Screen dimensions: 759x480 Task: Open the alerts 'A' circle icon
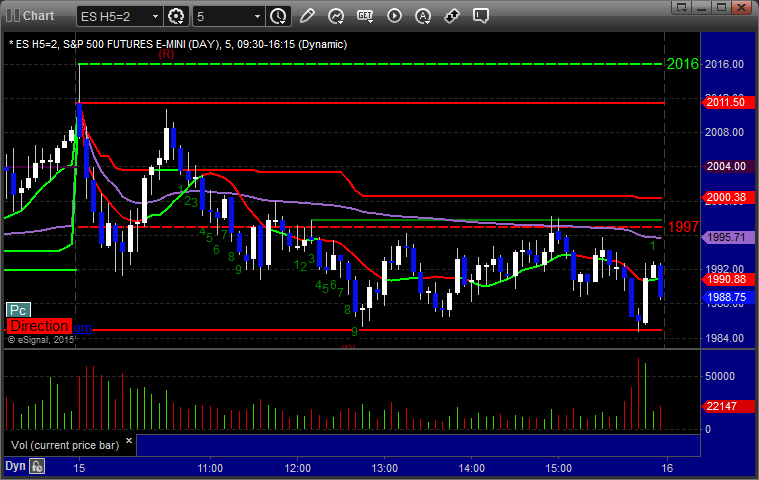423,16
